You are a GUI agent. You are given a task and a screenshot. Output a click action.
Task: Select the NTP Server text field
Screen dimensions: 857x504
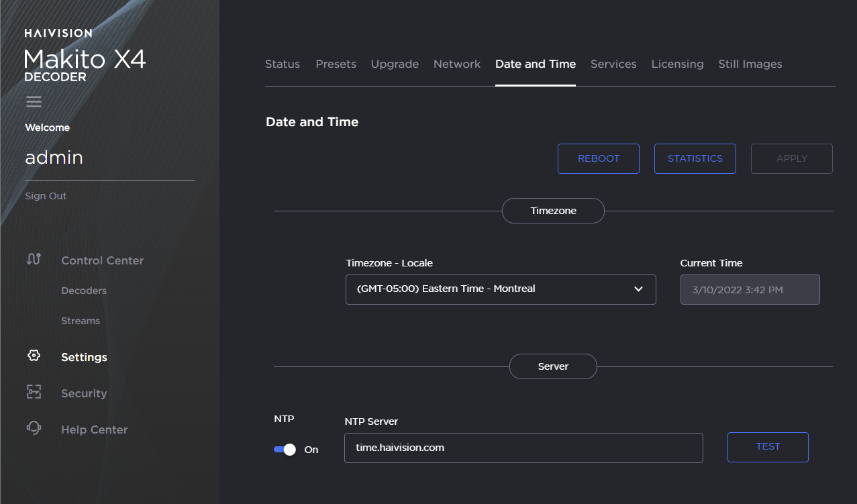pos(523,448)
